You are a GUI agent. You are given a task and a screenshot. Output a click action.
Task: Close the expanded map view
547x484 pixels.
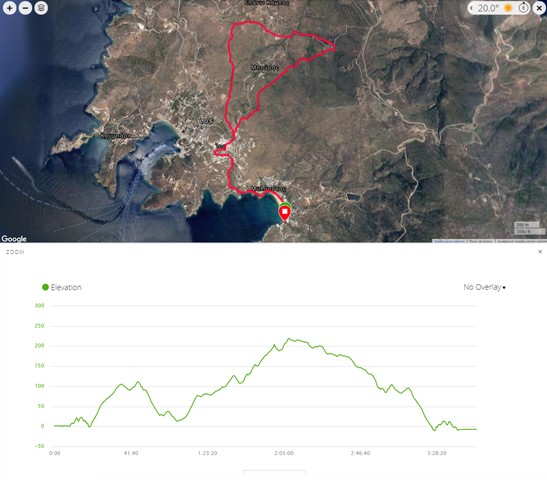539,8
